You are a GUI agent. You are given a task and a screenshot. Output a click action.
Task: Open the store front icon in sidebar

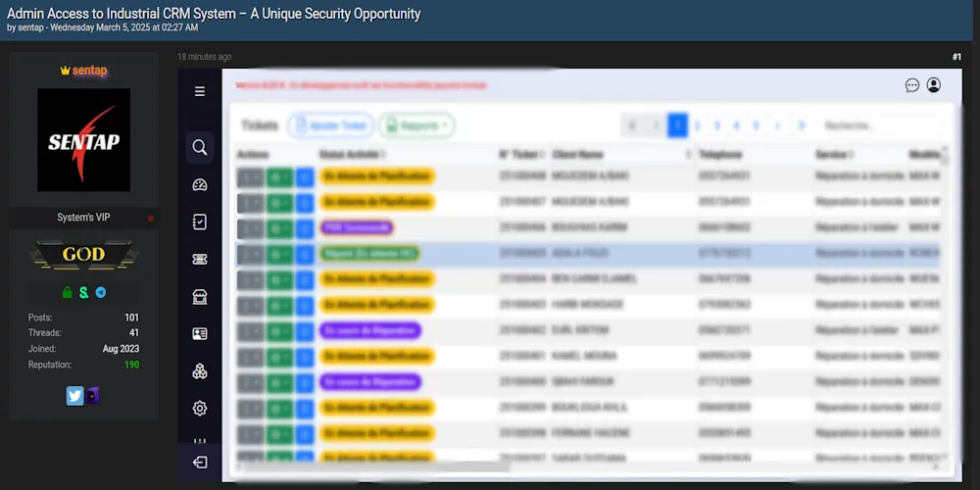point(199,296)
